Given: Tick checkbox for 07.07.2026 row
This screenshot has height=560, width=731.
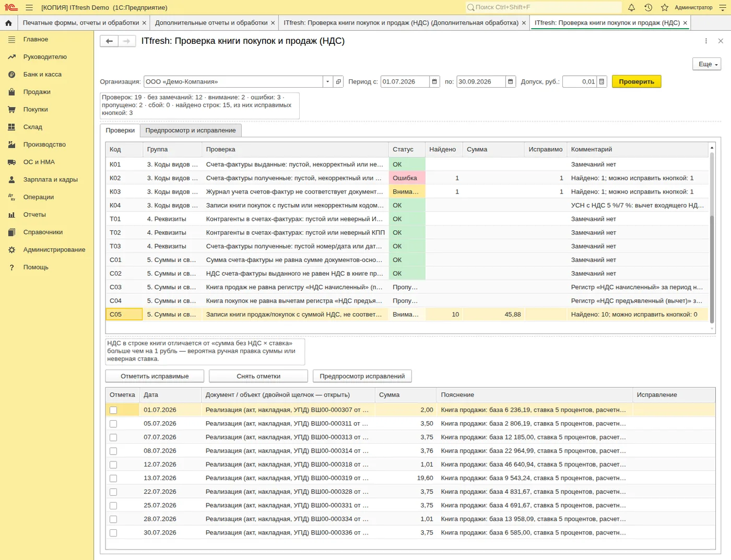Looking at the screenshot, I should coord(113,437).
